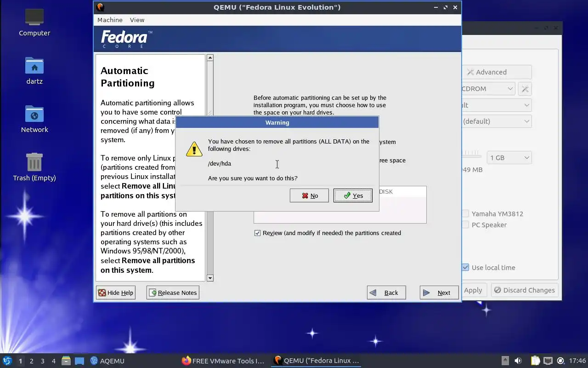The width and height of the screenshot is (588, 368).
Task: Click the volume icon in system tray
Action: pyautogui.click(x=518, y=361)
